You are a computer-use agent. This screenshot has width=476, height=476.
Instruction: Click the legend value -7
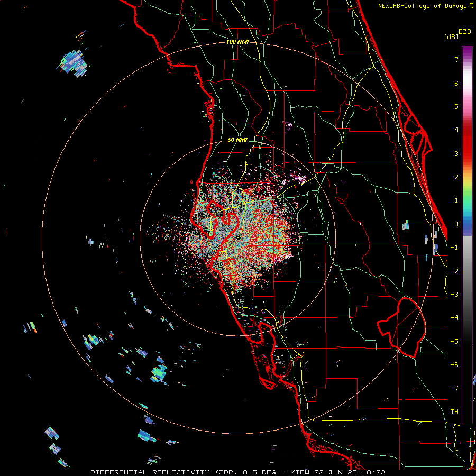[x=454, y=388]
